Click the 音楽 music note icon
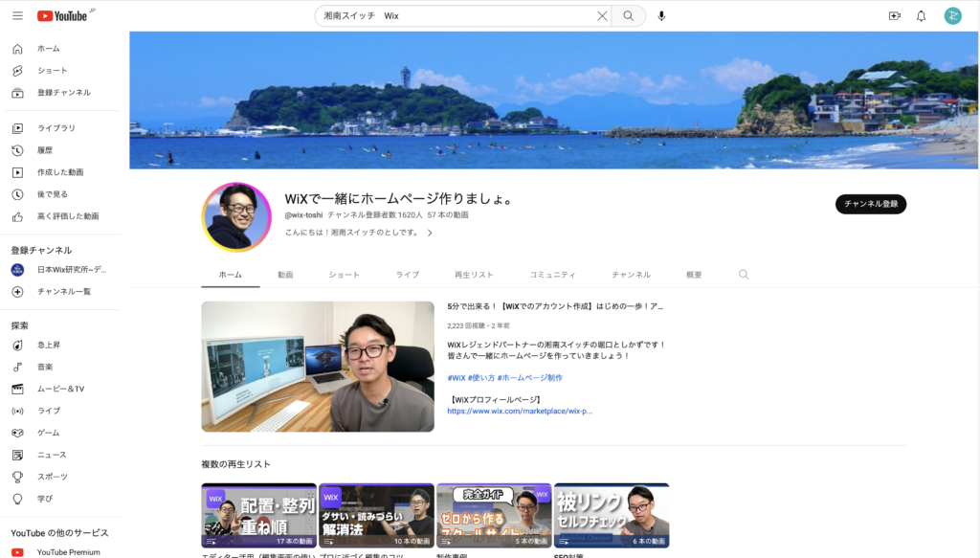Screen dimensions: 980x558 point(17,367)
